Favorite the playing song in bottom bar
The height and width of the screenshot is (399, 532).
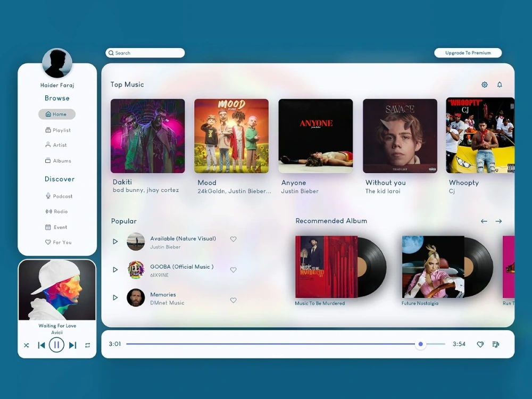pos(480,344)
